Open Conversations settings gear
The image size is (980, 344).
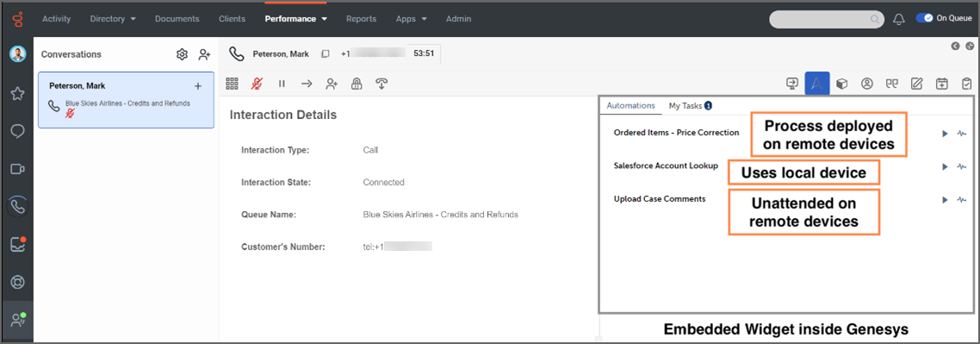182,54
